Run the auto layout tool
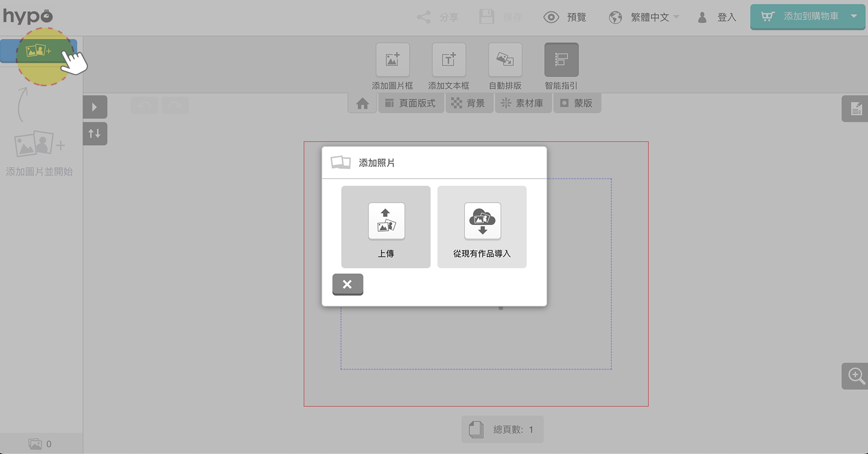 (x=505, y=60)
